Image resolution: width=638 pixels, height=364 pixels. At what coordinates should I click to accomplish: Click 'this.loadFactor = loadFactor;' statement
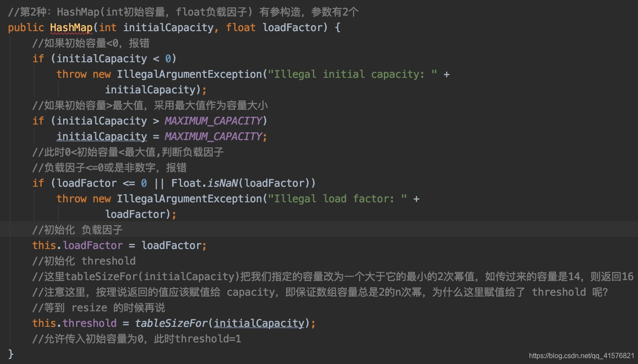119,246
